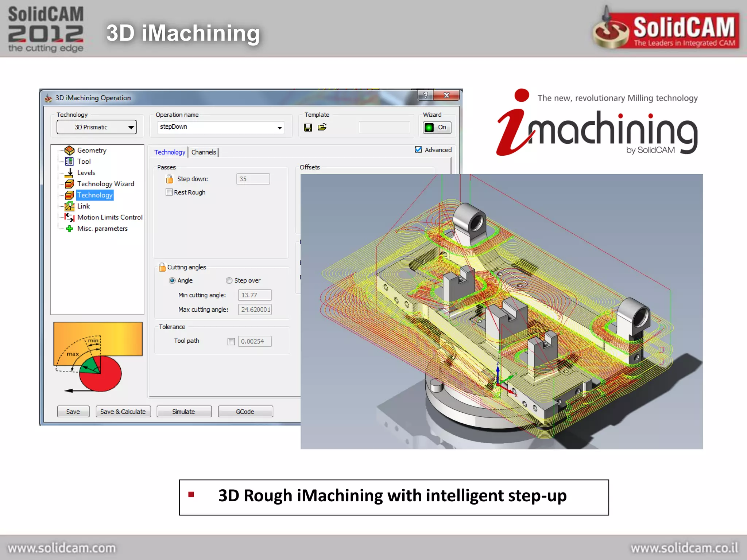Click the Save button
Image resolution: width=747 pixels, height=560 pixels.
(73, 411)
